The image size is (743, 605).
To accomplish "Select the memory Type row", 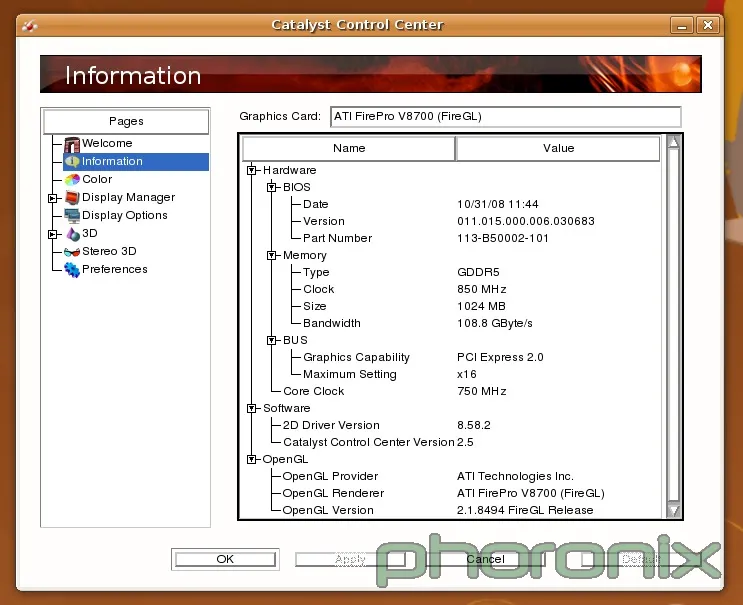I will tap(451, 272).
